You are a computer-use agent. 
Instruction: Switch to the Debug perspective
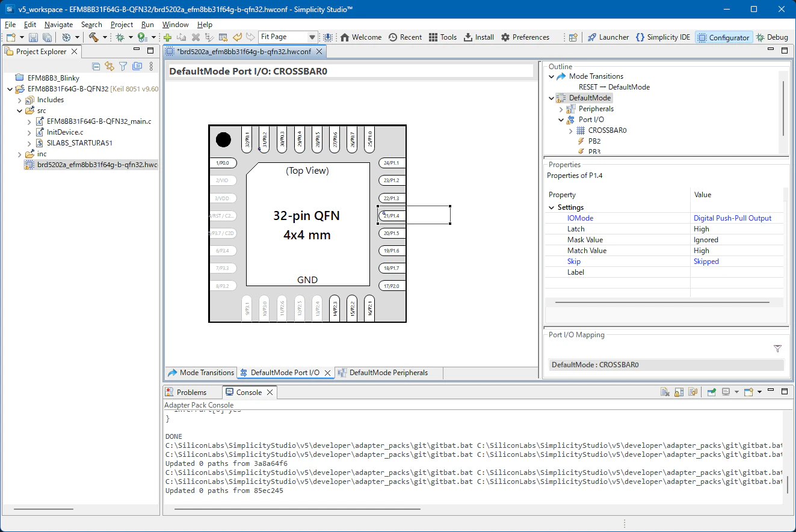coord(773,37)
